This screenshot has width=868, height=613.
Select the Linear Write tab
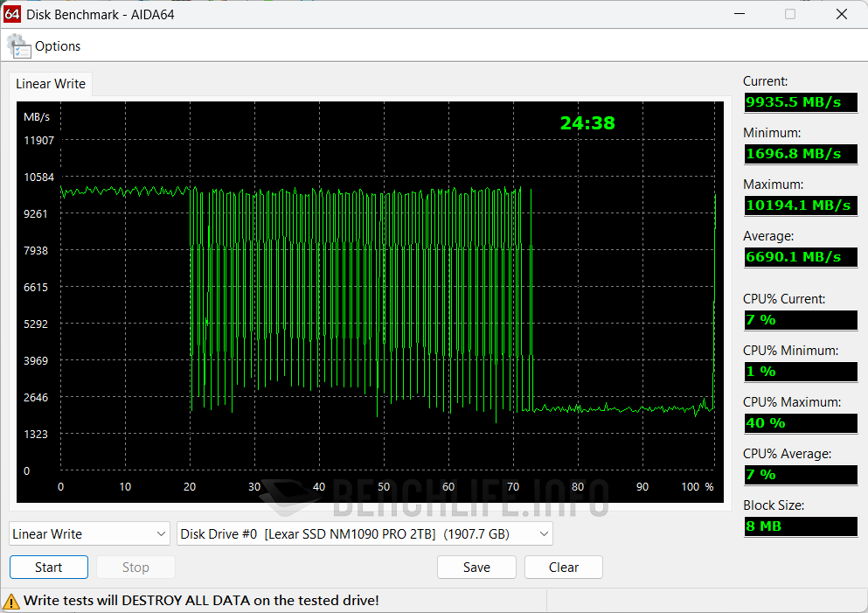point(51,84)
